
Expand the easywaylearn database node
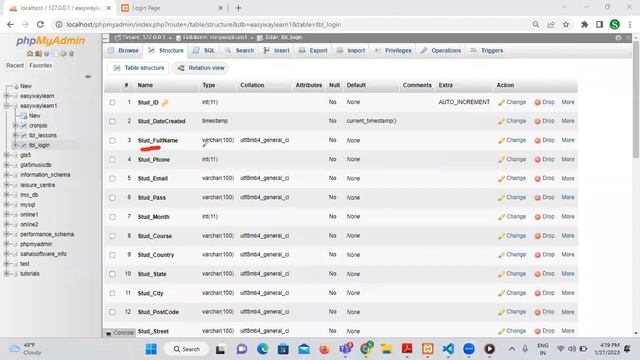7,96
